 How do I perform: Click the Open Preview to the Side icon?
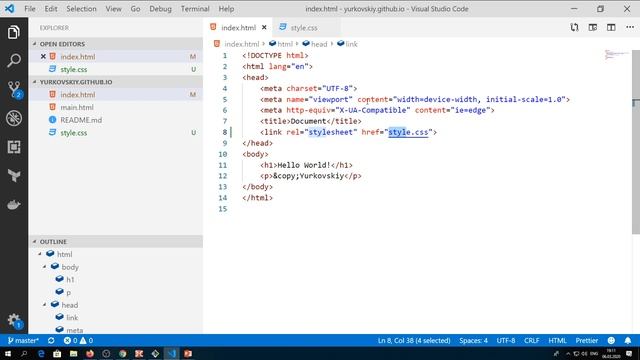(x=593, y=27)
